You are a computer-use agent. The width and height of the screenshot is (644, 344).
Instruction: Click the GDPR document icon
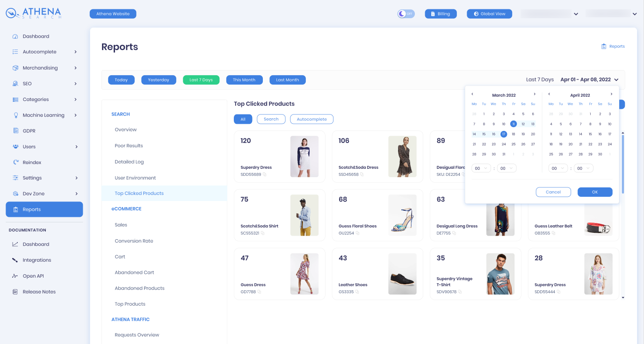(x=15, y=131)
